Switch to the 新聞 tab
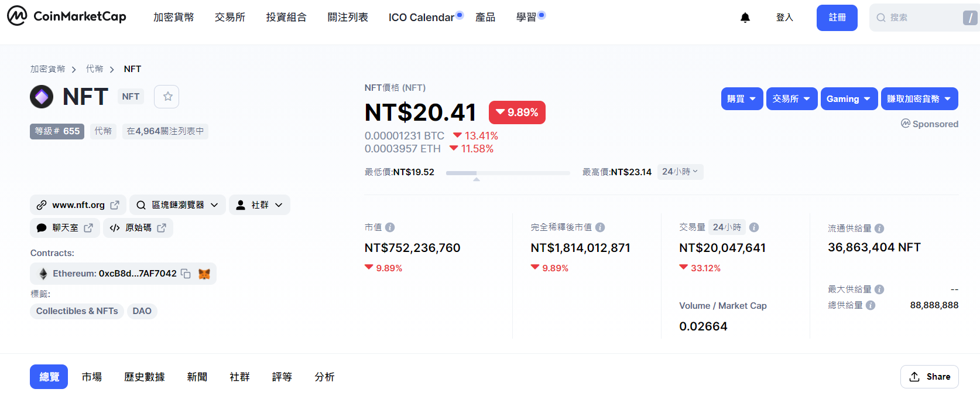The image size is (980, 399). tap(197, 377)
